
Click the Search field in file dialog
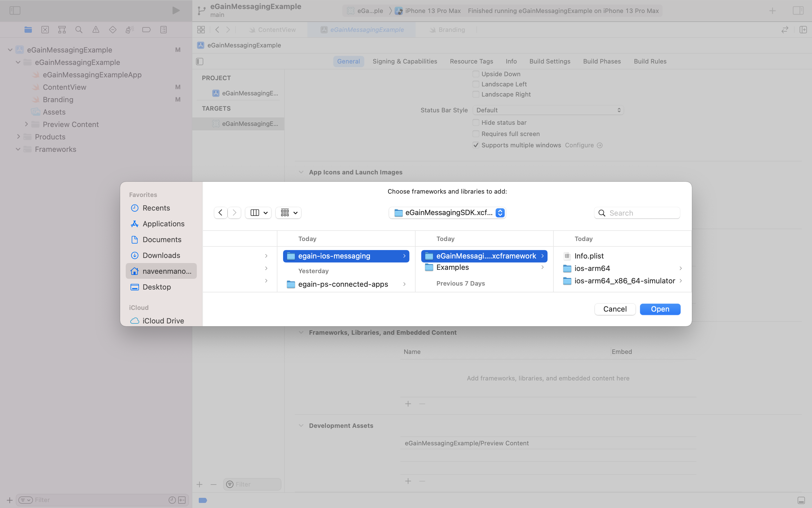point(637,213)
